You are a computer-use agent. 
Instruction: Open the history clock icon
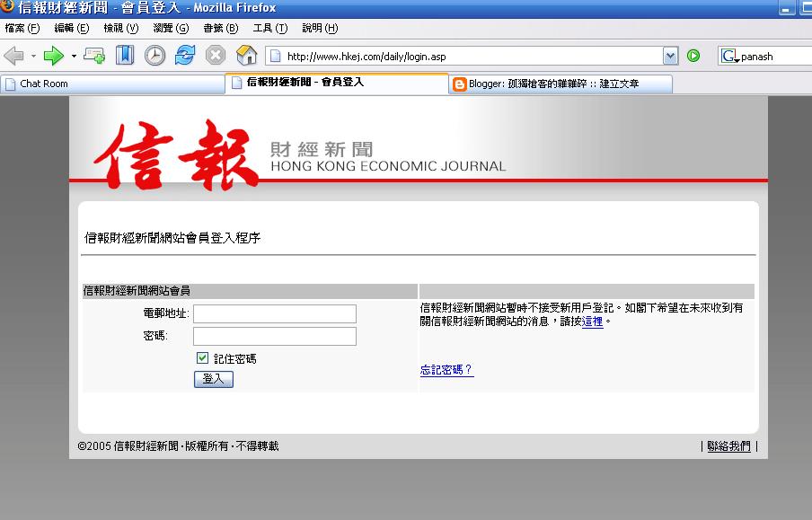point(154,56)
